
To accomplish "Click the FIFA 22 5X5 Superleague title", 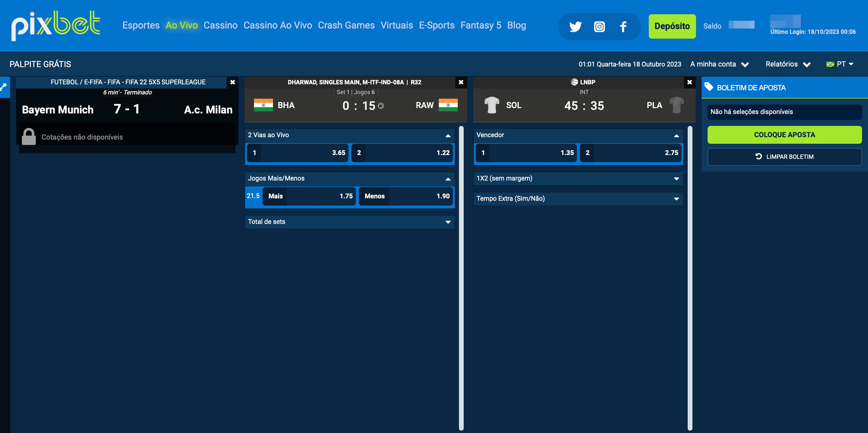I will (x=128, y=82).
